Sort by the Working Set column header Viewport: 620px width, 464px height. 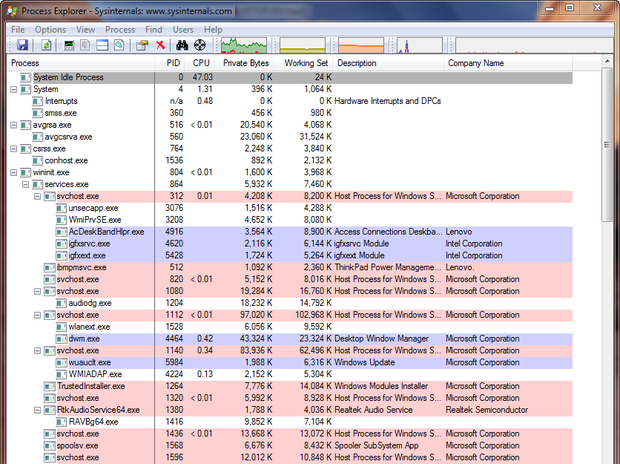pos(304,63)
